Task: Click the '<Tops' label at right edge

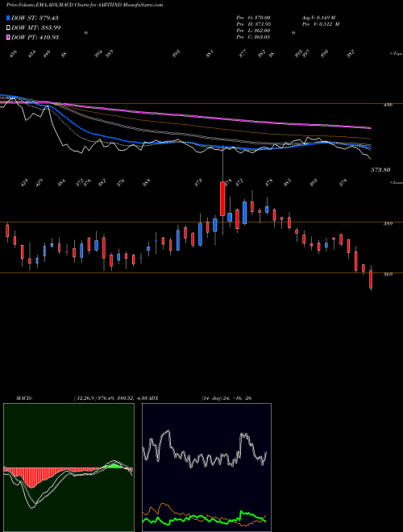Action: point(396,54)
